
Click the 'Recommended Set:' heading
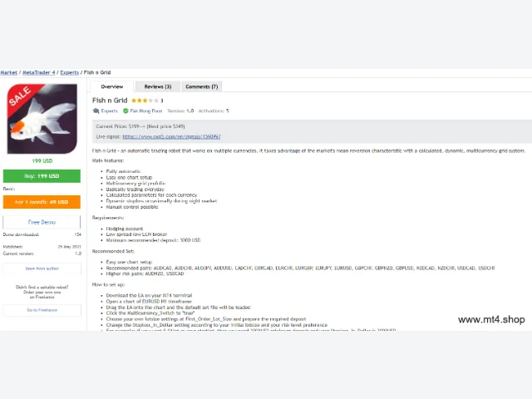(x=113, y=251)
